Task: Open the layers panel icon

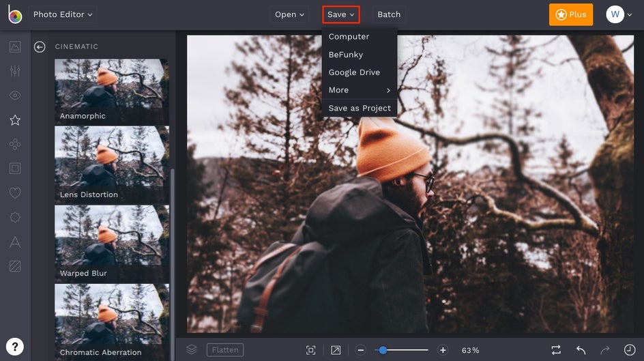Action: point(192,349)
